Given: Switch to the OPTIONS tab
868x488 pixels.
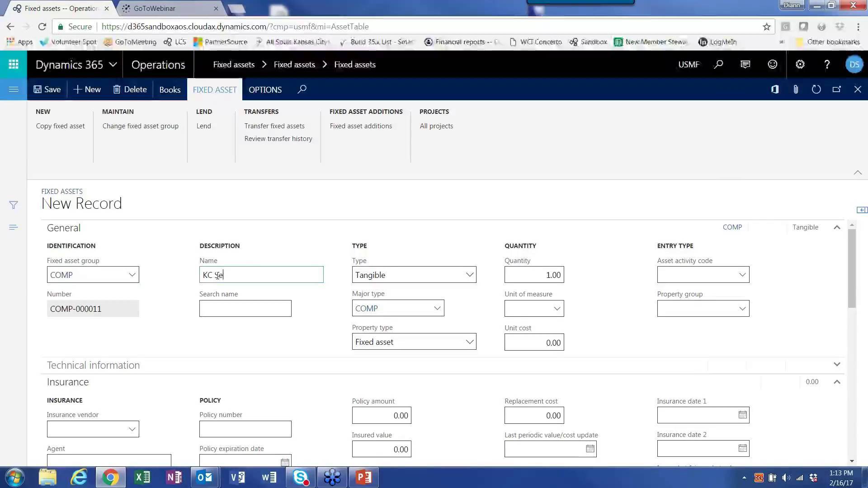Looking at the screenshot, I should (265, 89).
